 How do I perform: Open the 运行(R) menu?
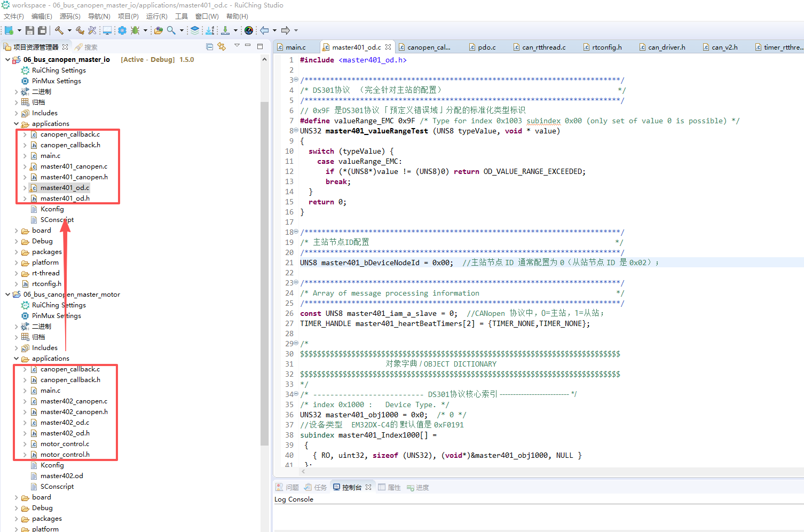coord(157,17)
